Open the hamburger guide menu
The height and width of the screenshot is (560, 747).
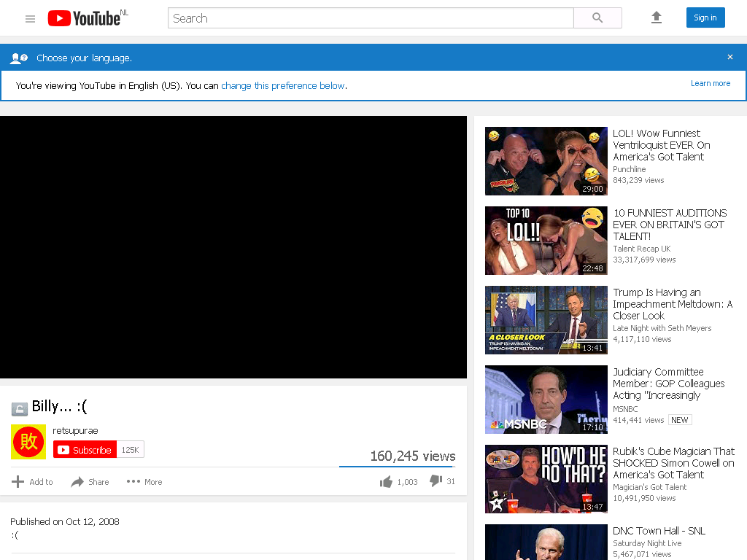[30, 18]
